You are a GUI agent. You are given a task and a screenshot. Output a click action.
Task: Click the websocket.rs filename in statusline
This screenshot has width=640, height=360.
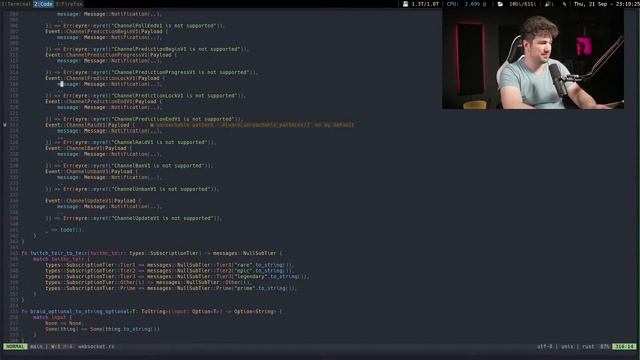(96, 347)
